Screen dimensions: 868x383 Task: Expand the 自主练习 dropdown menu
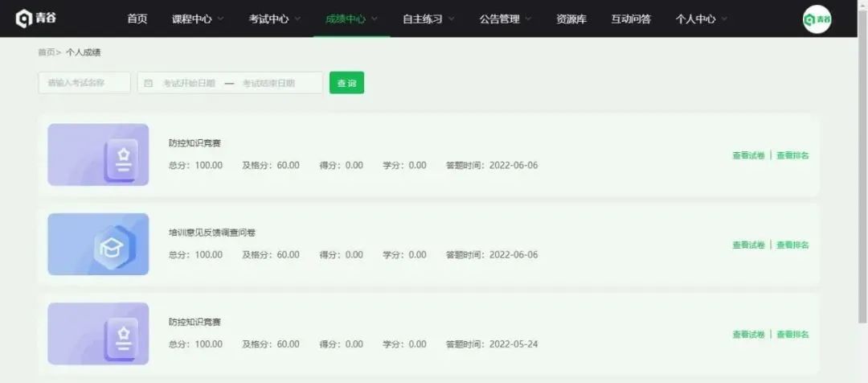click(x=428, y=19)
